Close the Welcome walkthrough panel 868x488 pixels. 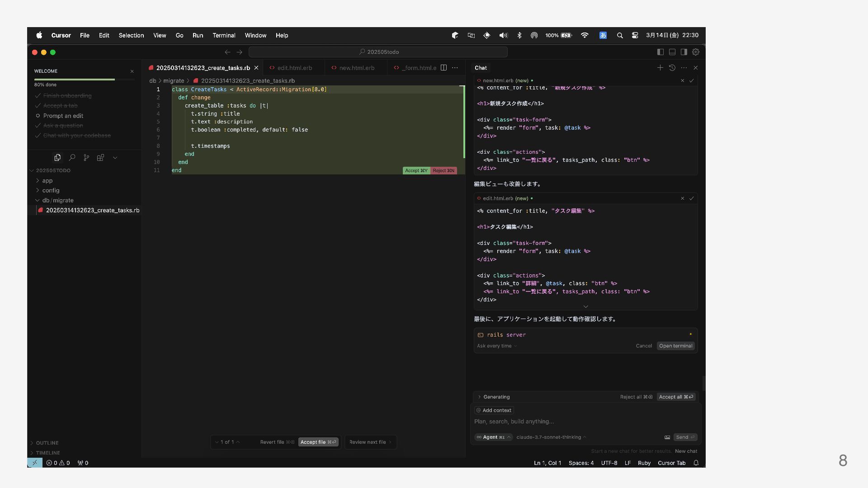[132, 71]
